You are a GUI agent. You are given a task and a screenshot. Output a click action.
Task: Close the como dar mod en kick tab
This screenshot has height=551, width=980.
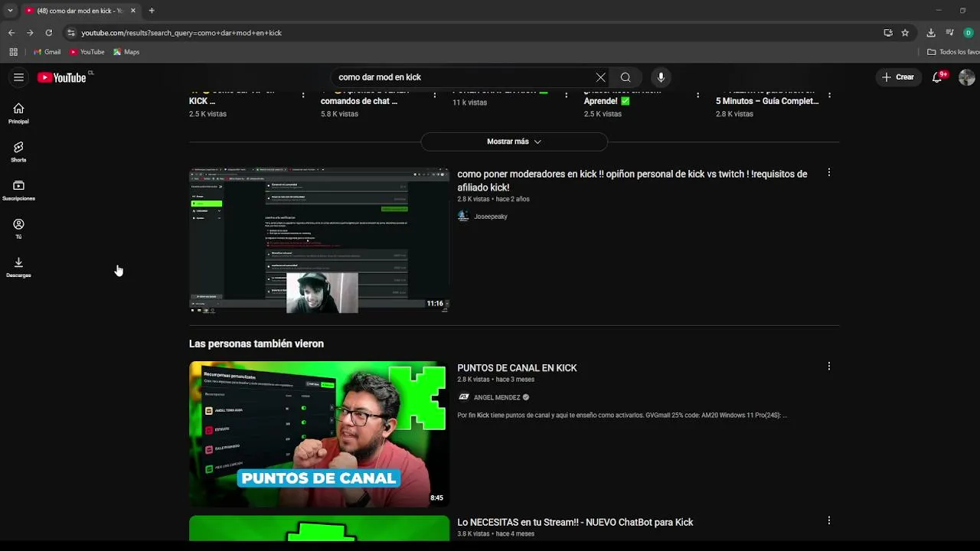[x=132, y=11]
